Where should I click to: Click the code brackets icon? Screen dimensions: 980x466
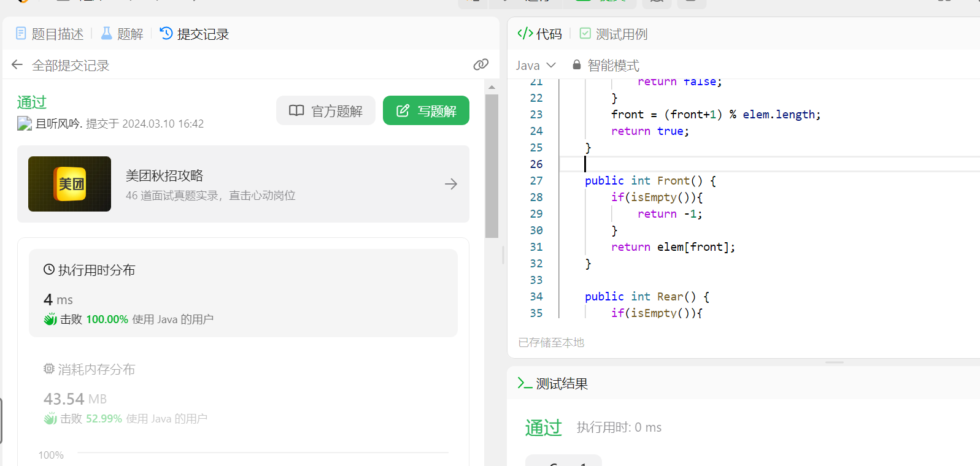[x=525, y=33]
